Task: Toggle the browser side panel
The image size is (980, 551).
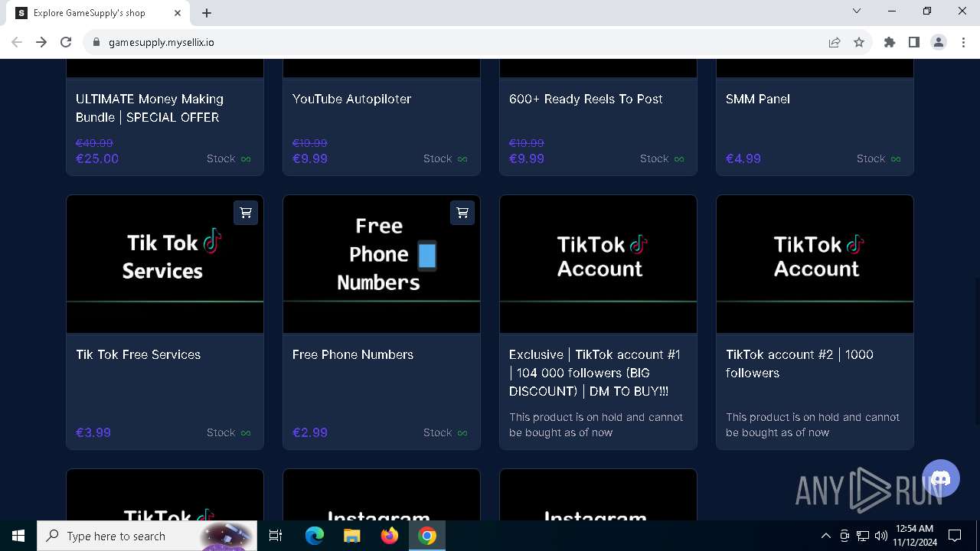Action: 914,42
